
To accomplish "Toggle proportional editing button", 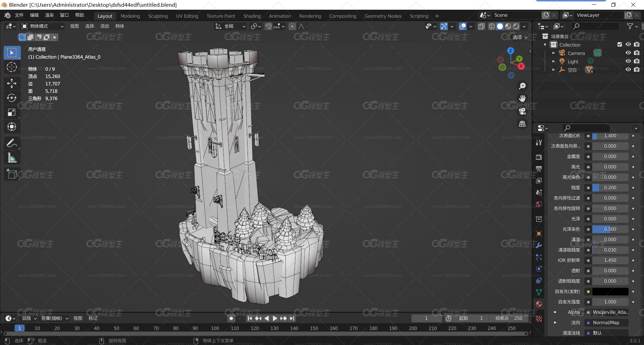I will point(292,26).
